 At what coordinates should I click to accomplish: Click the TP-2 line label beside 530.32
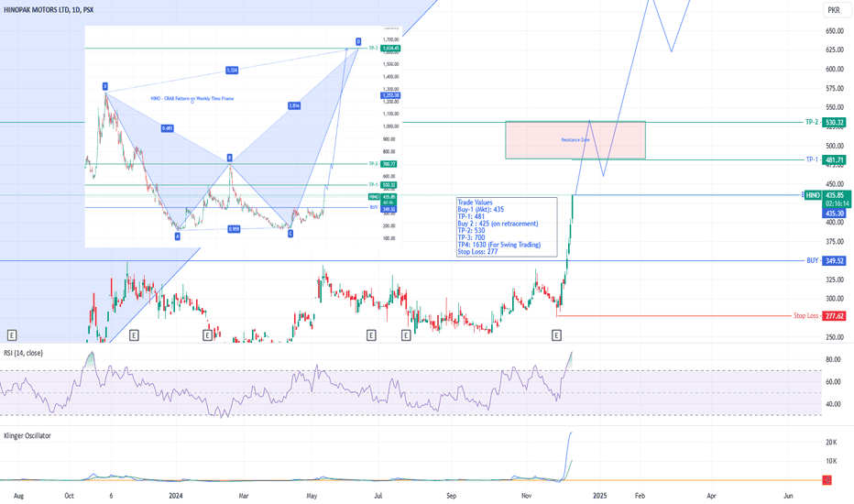(x=812, y=122)
